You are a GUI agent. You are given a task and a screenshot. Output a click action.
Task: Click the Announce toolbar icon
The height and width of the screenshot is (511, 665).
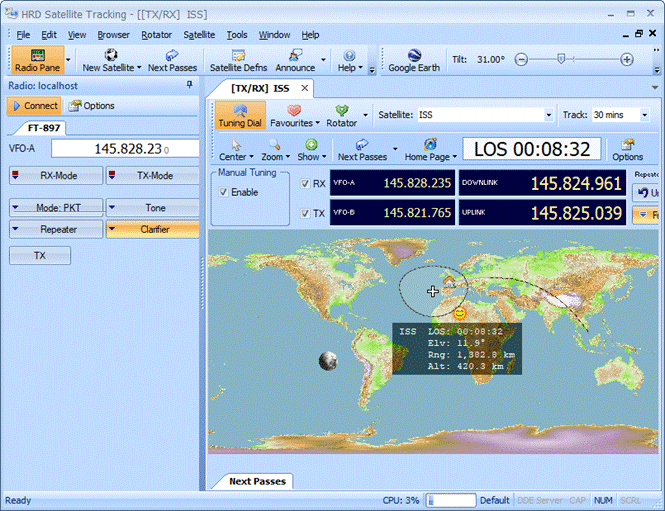click(295, 60)
